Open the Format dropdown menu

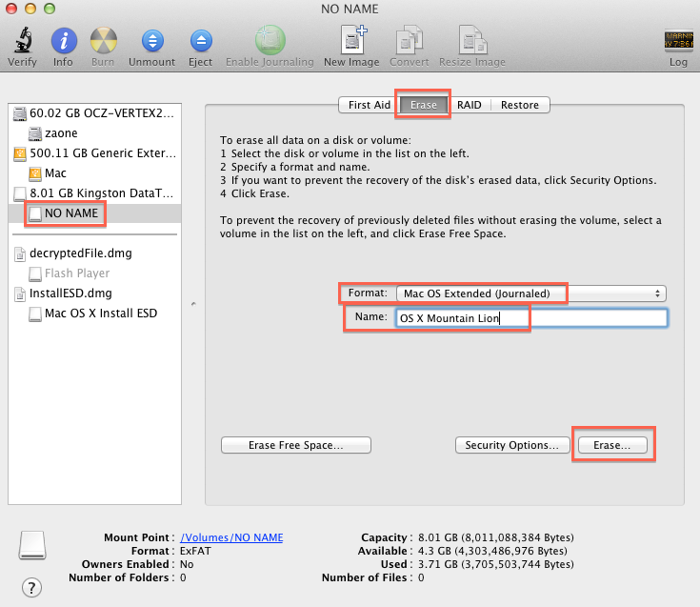pyautogui.click(x=531, y=293)
